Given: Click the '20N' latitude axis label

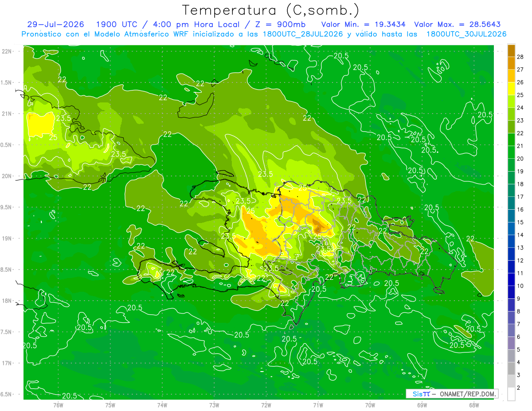Looking at the screenshot, I should [x=6, y=176].
